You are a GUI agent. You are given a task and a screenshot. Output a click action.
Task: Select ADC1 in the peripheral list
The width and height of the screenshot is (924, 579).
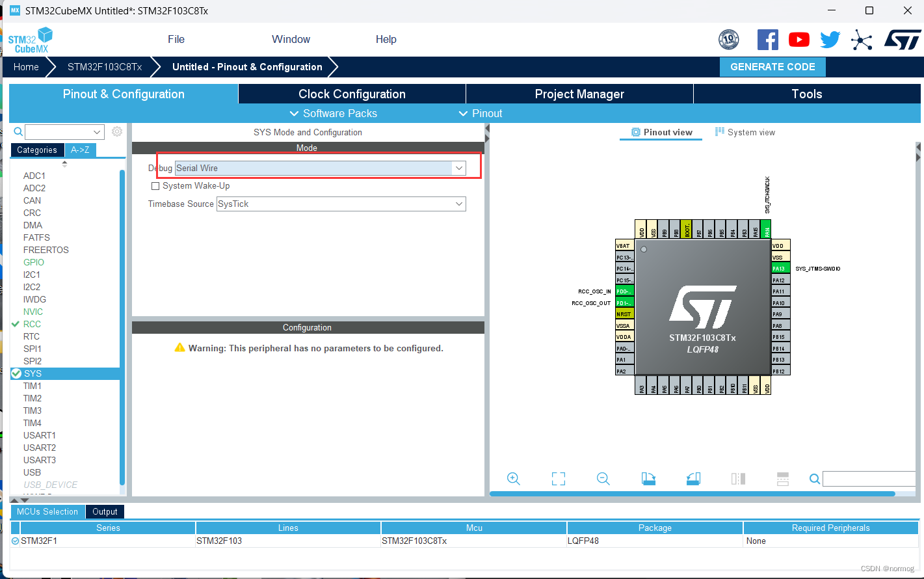point(34,176)
